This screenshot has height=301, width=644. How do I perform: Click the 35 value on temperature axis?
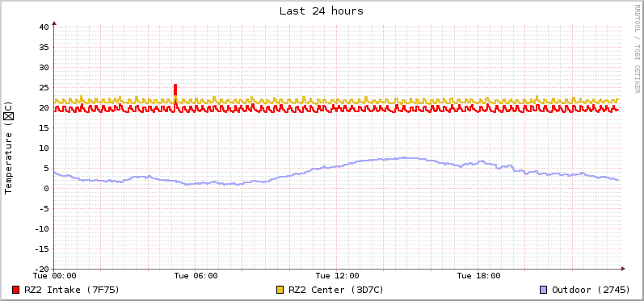[x=44, y=47]
